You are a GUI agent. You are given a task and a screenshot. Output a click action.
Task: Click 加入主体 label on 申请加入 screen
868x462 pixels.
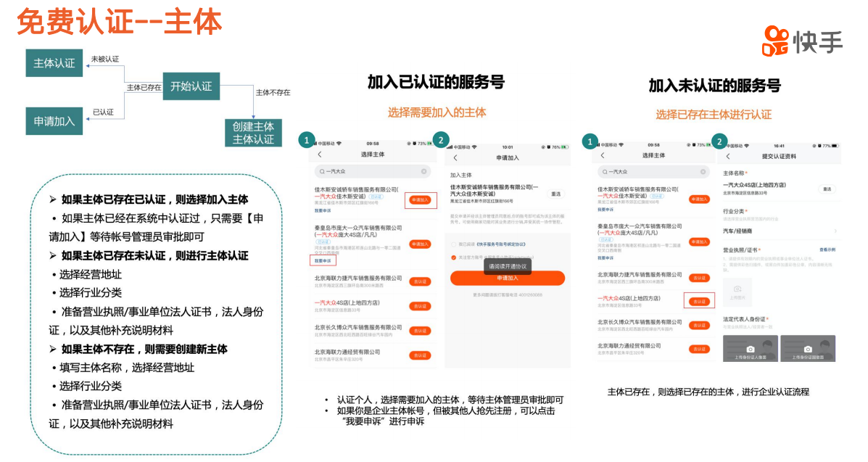[x=460, y=175]
